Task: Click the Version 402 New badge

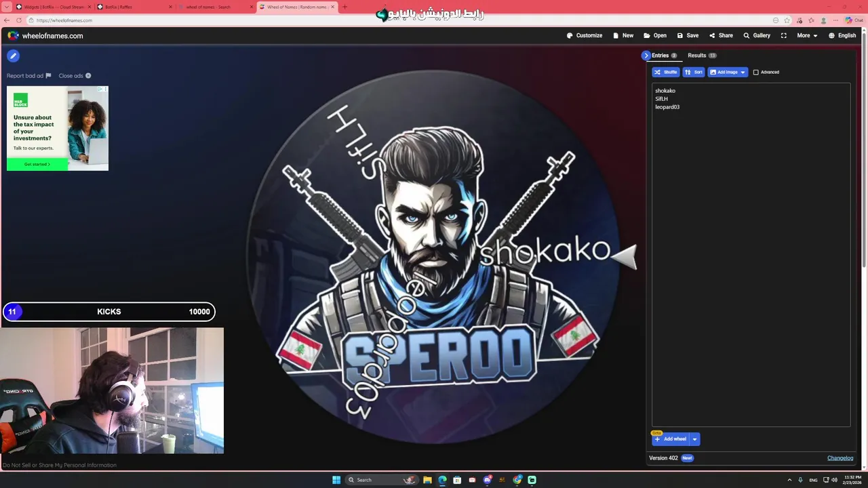Action: coord(687,458)
